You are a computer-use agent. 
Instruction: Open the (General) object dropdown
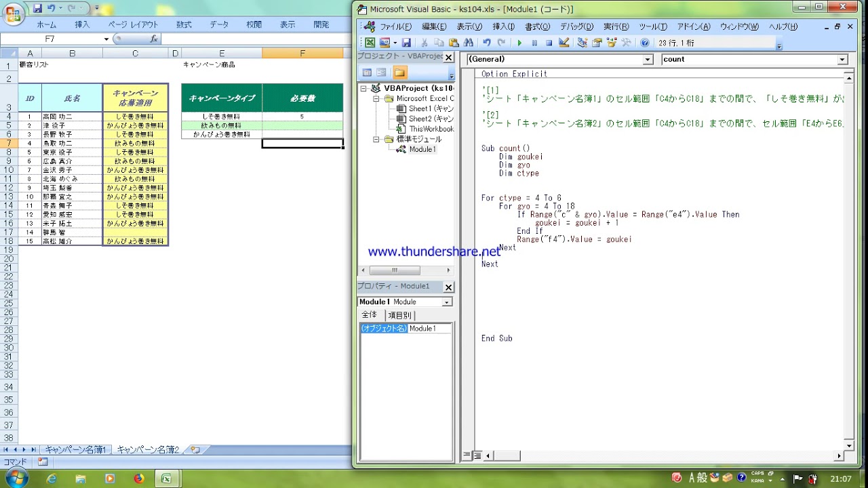coord(647,60)
